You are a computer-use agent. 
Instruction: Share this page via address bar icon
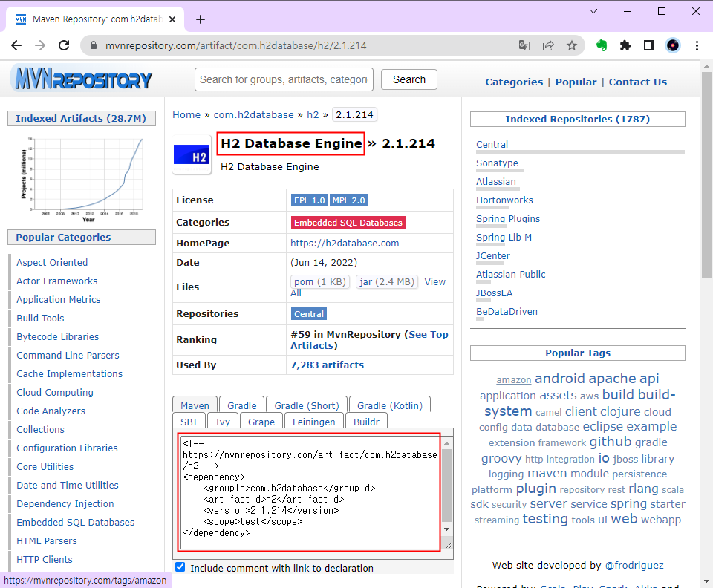548,45
